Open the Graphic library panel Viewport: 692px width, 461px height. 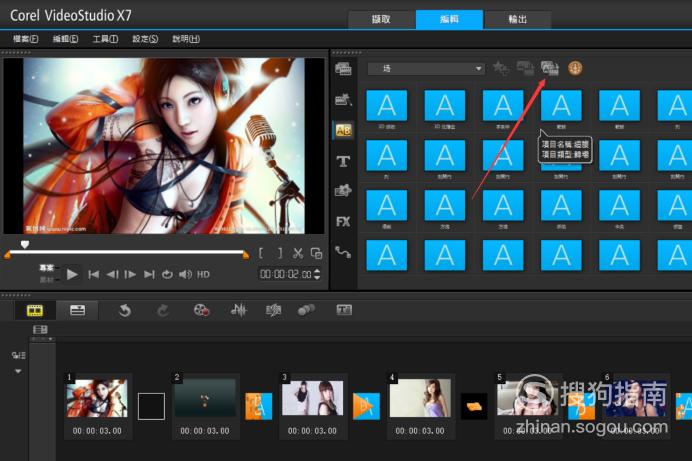point(343,191)
